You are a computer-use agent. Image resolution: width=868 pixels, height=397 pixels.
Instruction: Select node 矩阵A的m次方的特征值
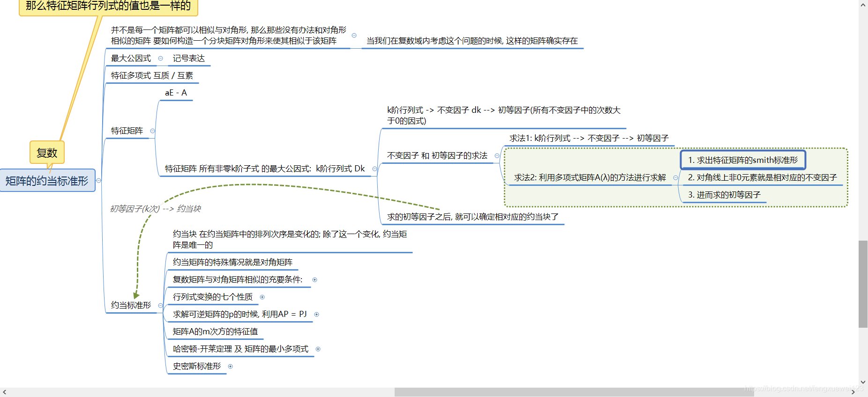tap(215, 332)
